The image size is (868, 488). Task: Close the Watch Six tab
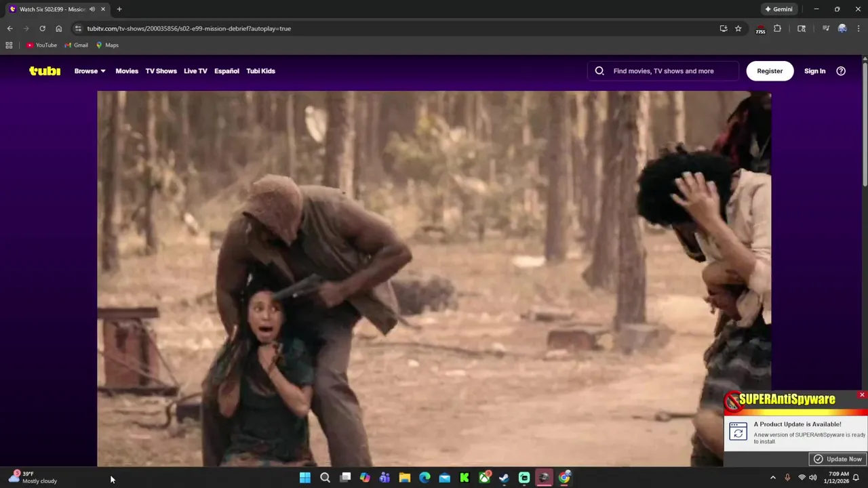103,9
